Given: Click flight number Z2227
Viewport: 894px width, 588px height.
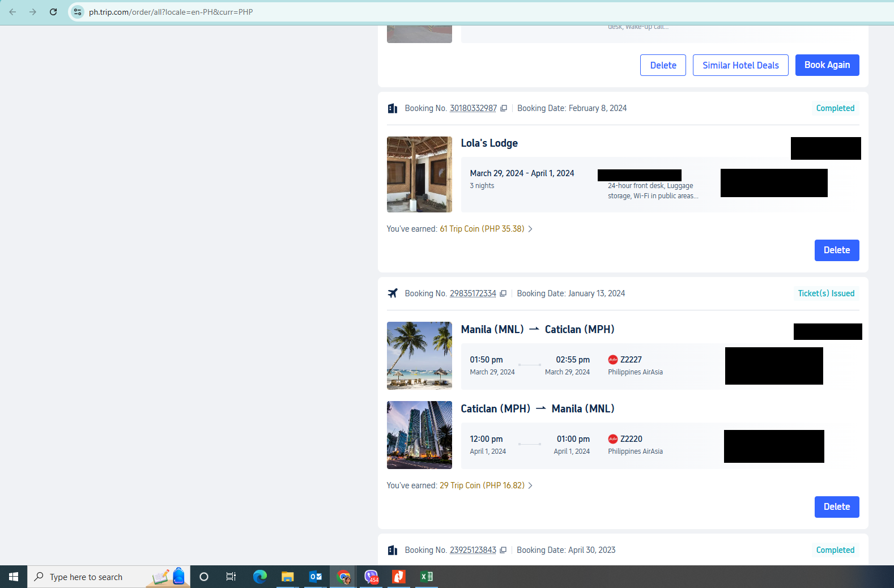Looking at the screenshot, I should point(631,360).
